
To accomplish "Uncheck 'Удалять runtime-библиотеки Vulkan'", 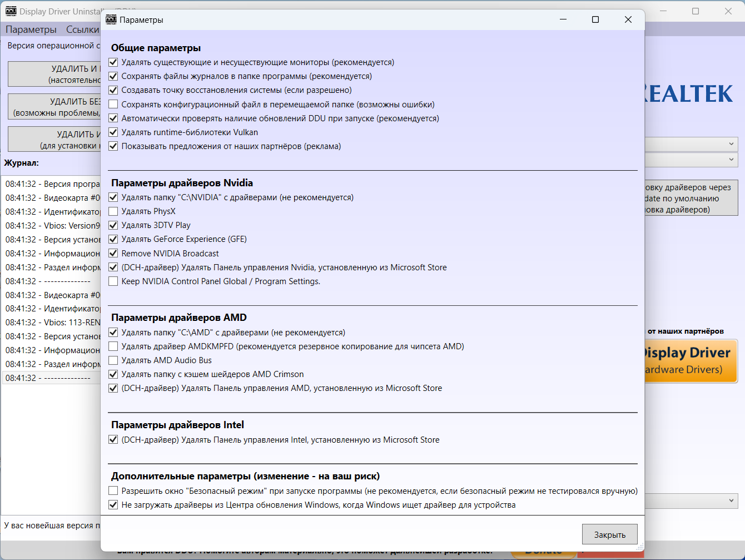I will click(113, 132).
